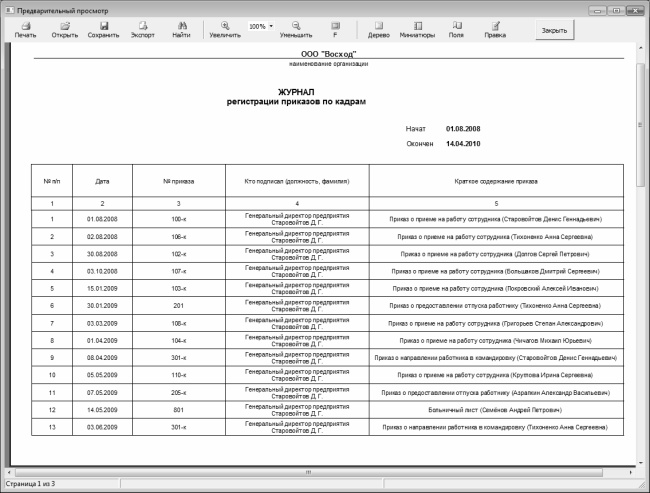
Task: Click the Экспорт (Export) icon
Action: (143, 28)
